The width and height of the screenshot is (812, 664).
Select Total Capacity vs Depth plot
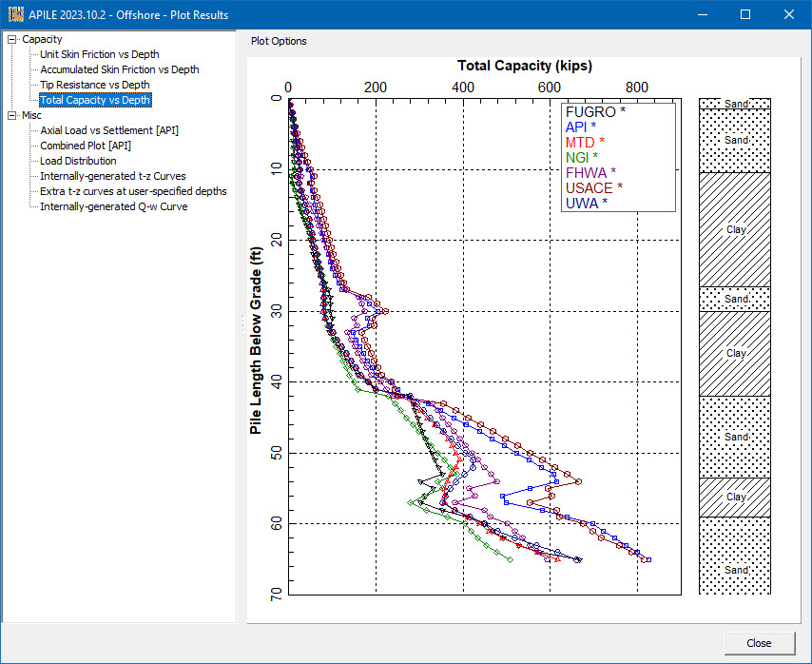tap(94, 100)
